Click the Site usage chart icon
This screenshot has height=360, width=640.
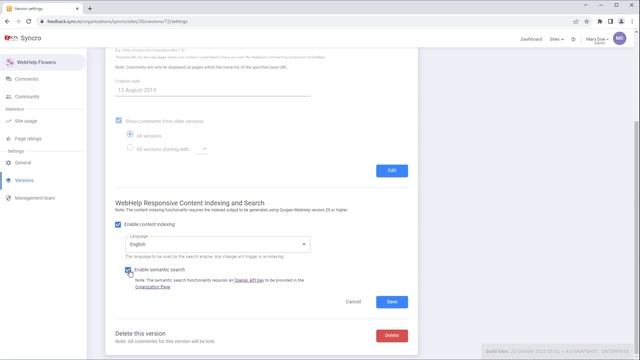[x=9, y=121]
